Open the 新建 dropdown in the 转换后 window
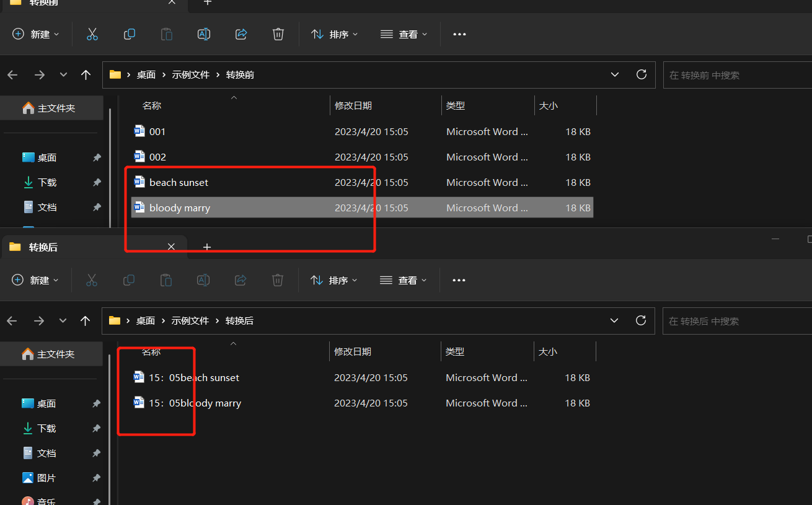Viewport: 812px width, 505px height. pyautogui.click(x=35, y=280)
